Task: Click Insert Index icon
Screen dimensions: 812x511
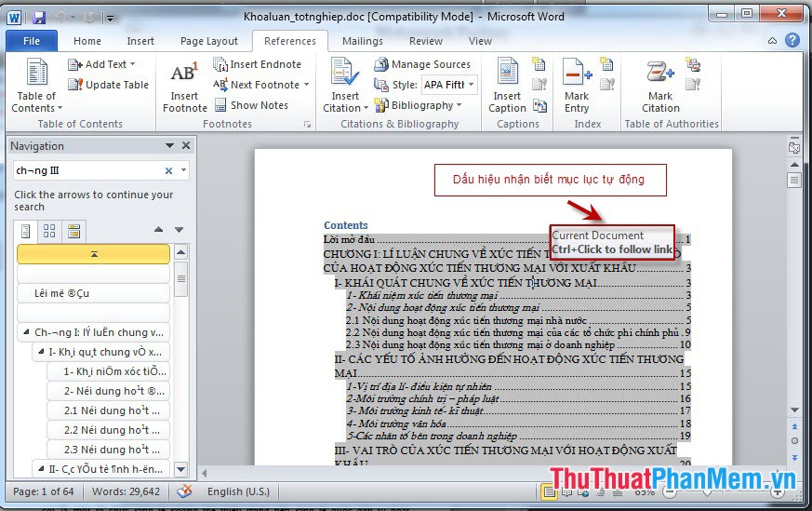Action: click(x=606, y=63)
